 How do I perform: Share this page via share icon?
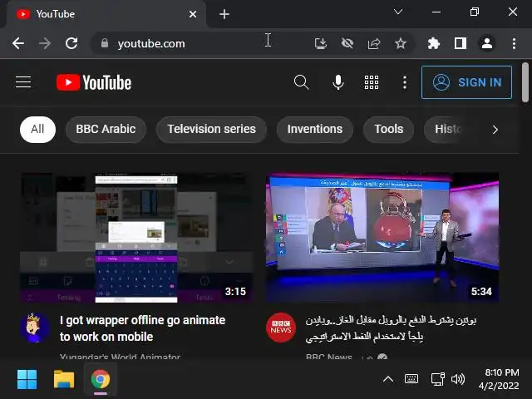(x=374, y=43)
